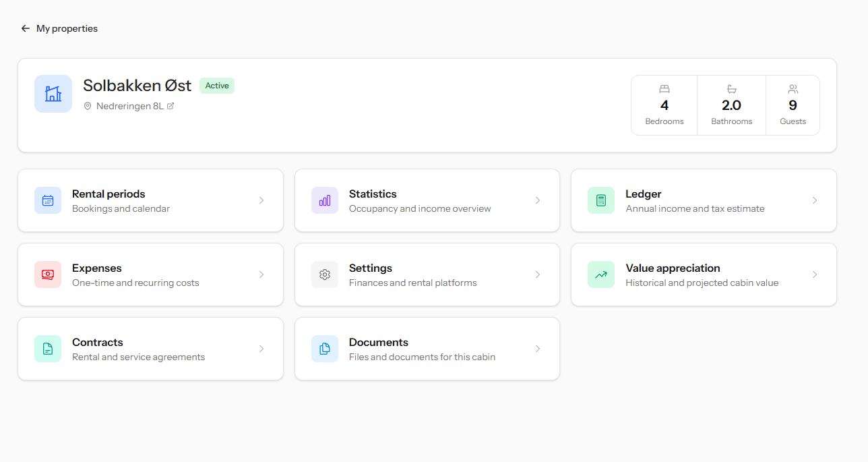The image size is (868, 462).
Task: Click the bathtub icon above Bathrooms
Action: click(732, 89)
